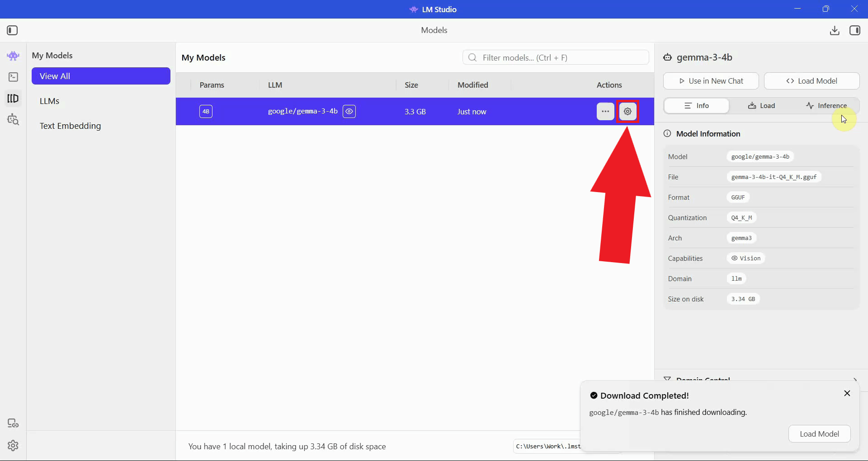The height and width of the screenshot is (461, 868).
Task: Select the Text Embedding category
Action: click(x=70, y=126)
